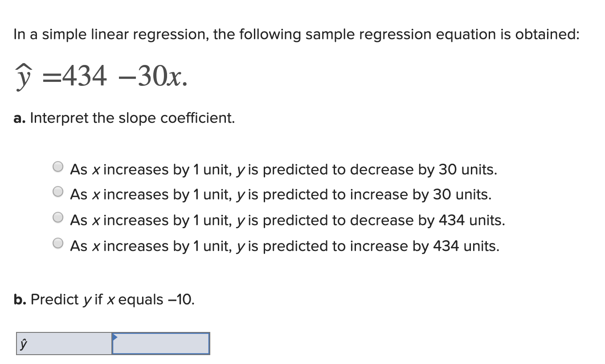Image resolution: width=605 pixels, height=364 pixels.
Task: Click the second answer choice text
Action: click(281, 194)
